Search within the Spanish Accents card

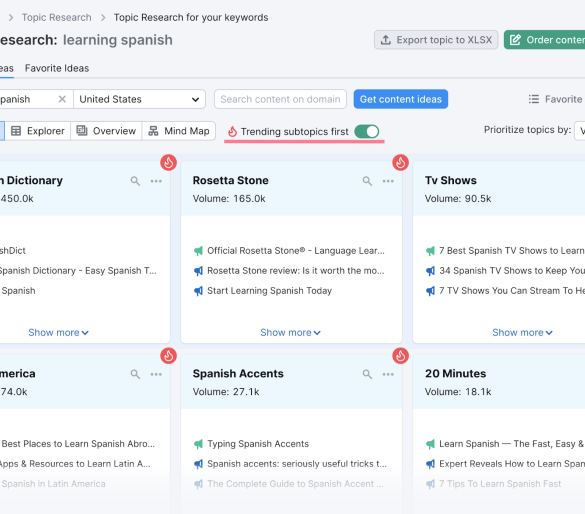point(367,374)
